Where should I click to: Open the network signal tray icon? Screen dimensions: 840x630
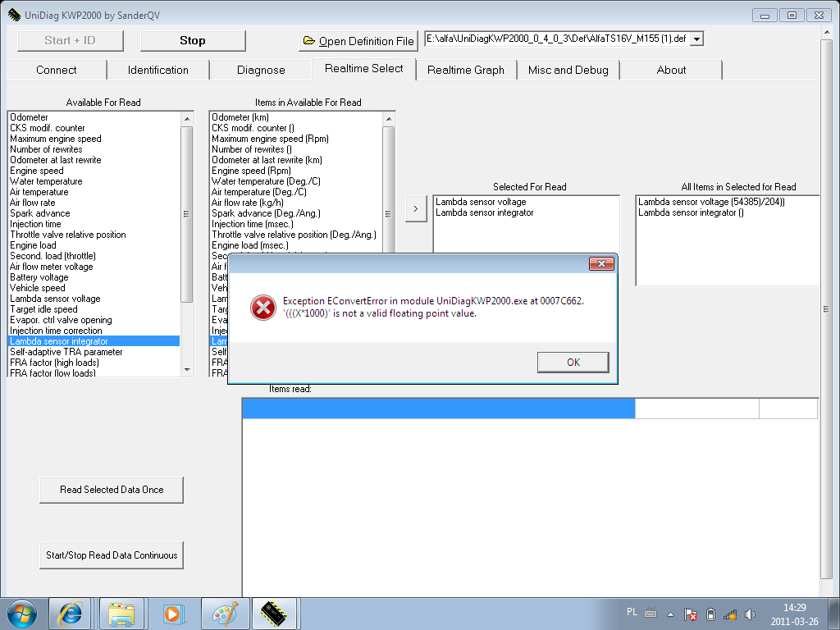pyautogui.click(x=730, y=614)
